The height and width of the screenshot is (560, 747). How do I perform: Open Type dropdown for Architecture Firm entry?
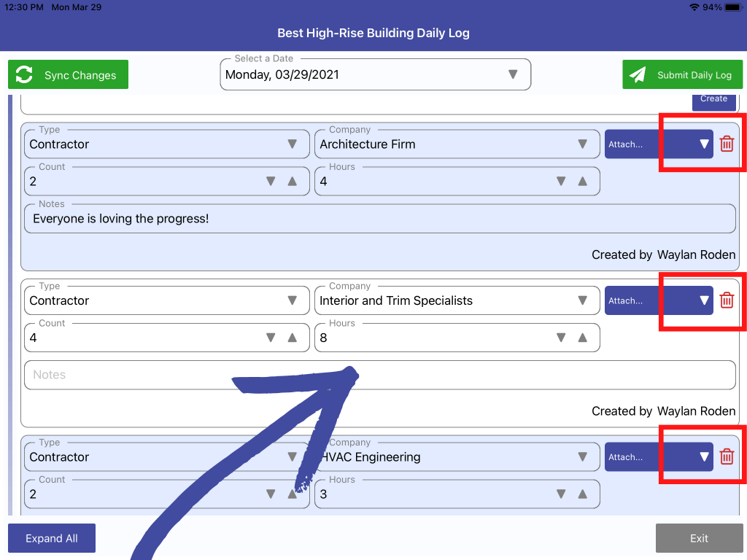167,144
